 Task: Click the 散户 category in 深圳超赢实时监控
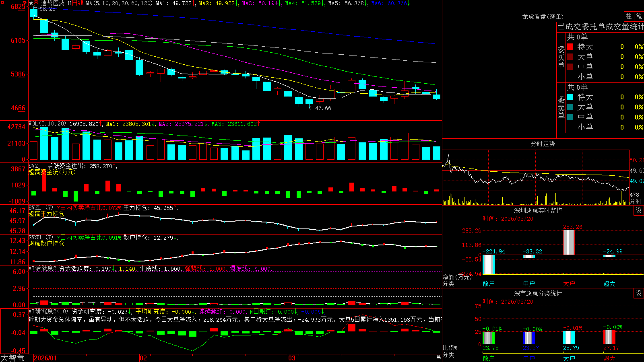(x=489, y=284)
